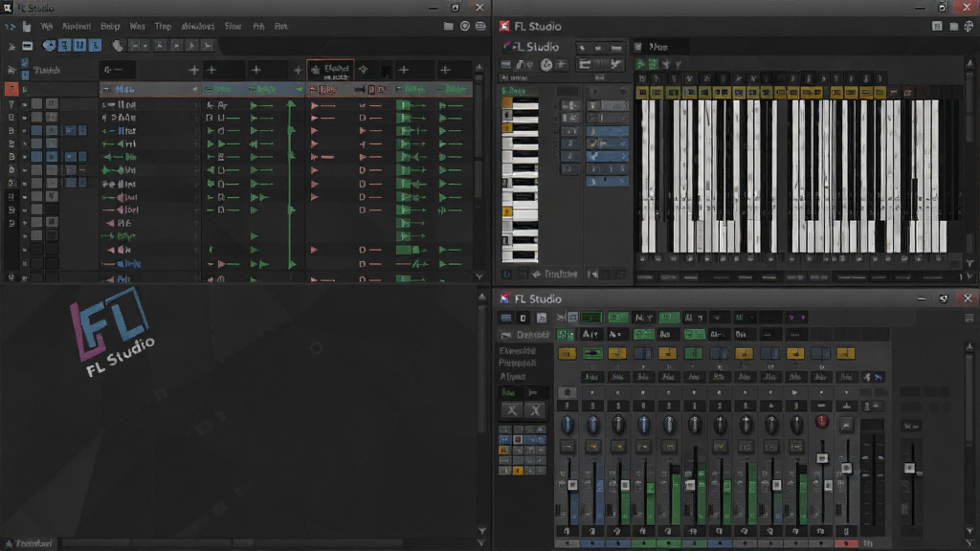The width and height of the screenshot is (980, 551).
Task: Click the white rectangle icon in the left toolbar
Action: pyautogui.click(x=27, y=46)
